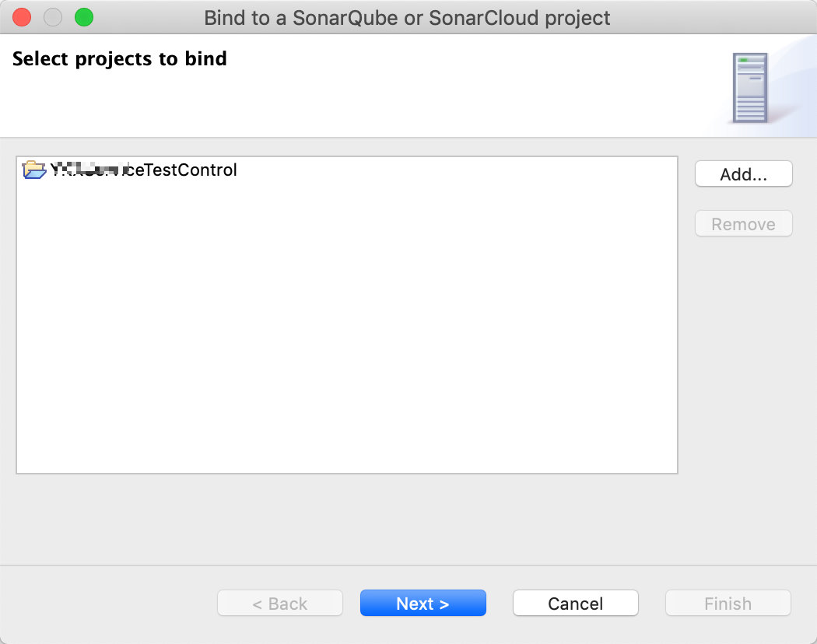Dismiss the wizard using "Cancel"
The width and height of the screenshot is (817, 644).
coord(575,604)
